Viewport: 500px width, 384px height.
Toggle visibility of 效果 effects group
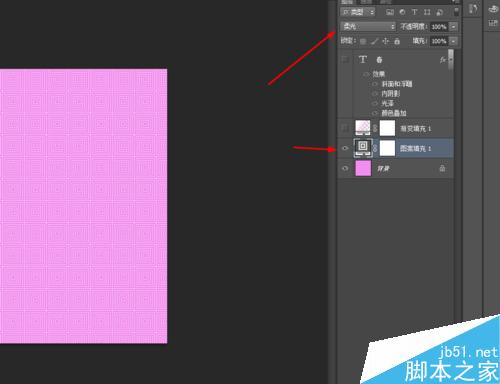[x=366, y=74]
